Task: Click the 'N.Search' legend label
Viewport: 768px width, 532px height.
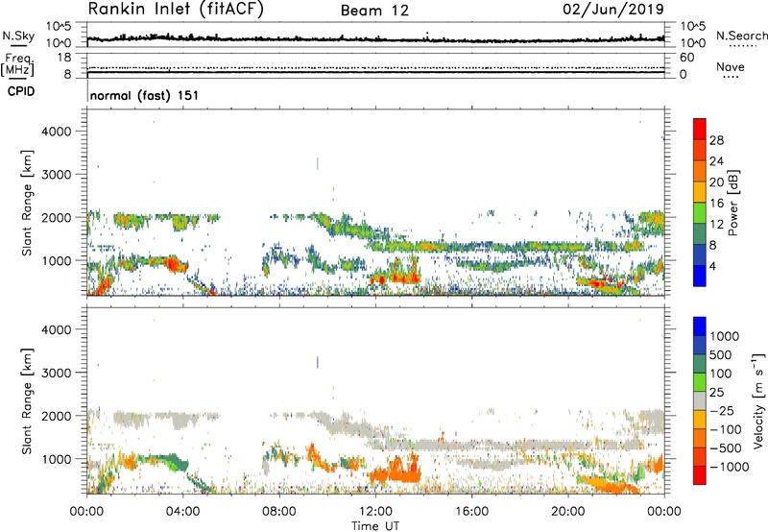Action: click(x=741, y=36)
